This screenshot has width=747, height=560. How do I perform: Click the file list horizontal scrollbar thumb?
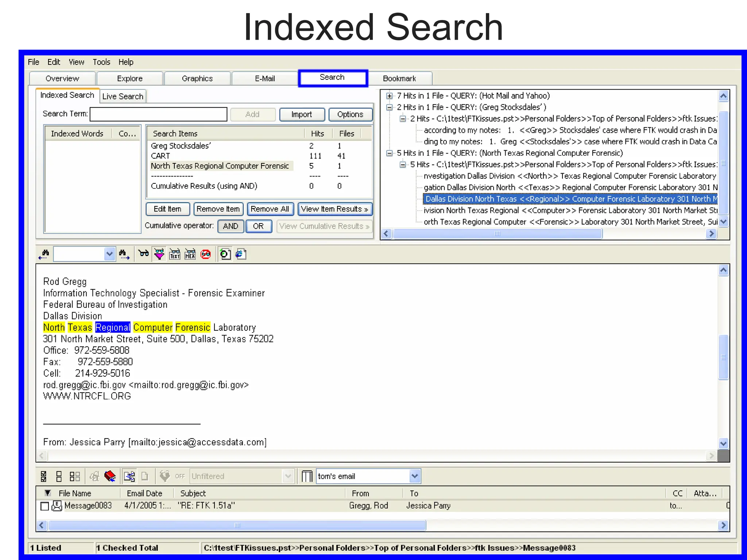237,525
